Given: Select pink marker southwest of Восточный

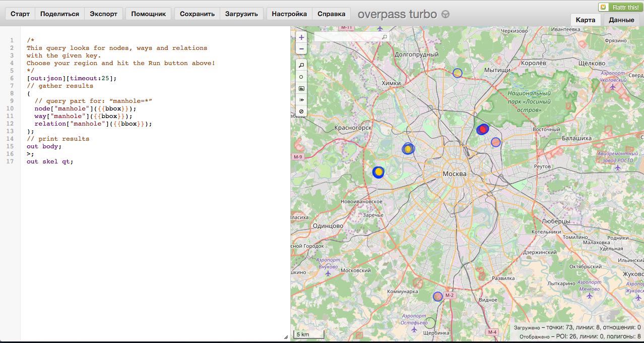Looking at the screenshot, I should [x=496, y=142].
